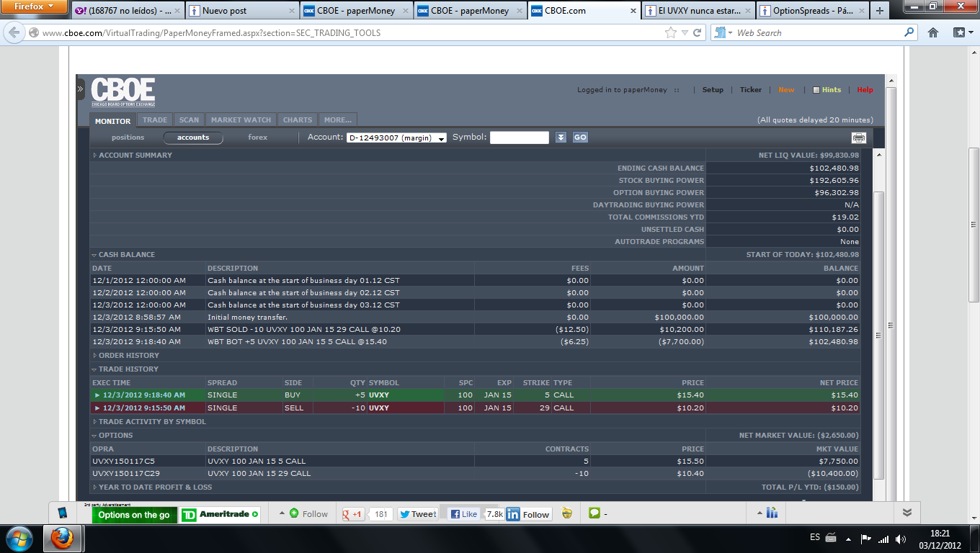Open the bookmarks menu icon in the toolbar

coord(962,32)
